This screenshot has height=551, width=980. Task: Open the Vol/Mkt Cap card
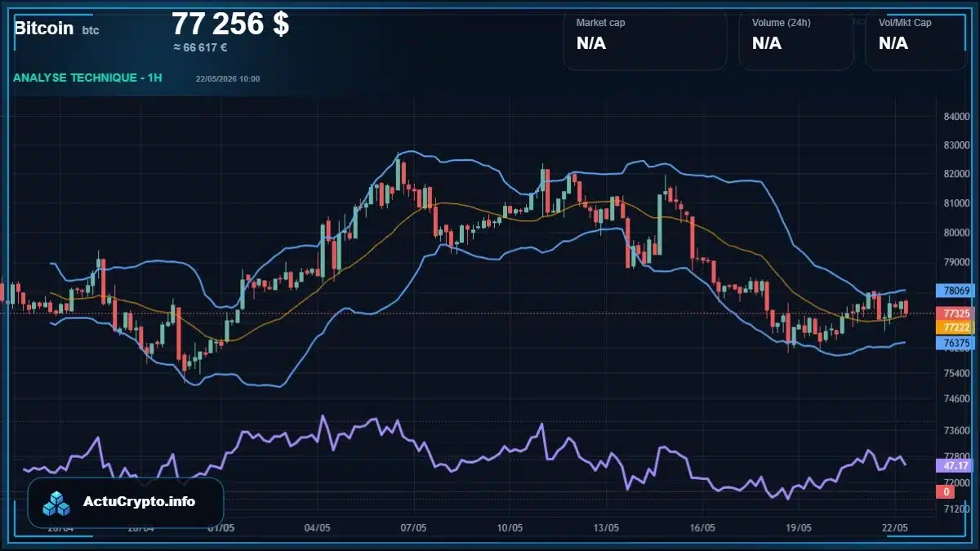[x=916, y=40]
